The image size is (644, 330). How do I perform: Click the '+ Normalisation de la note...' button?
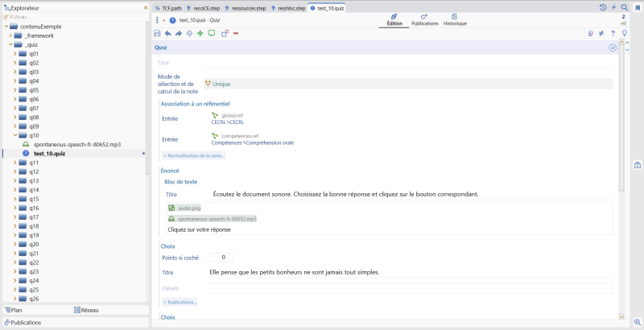[194, 155]
